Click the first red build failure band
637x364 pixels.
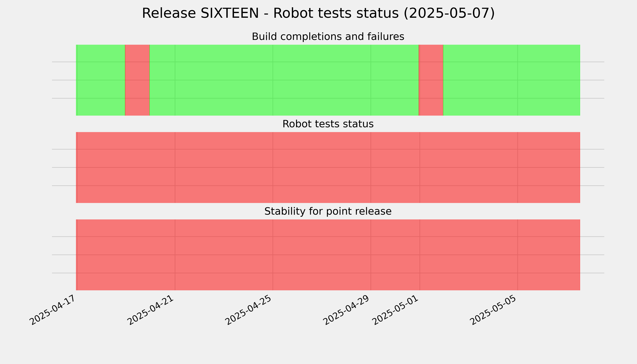(x=137, y=80)
